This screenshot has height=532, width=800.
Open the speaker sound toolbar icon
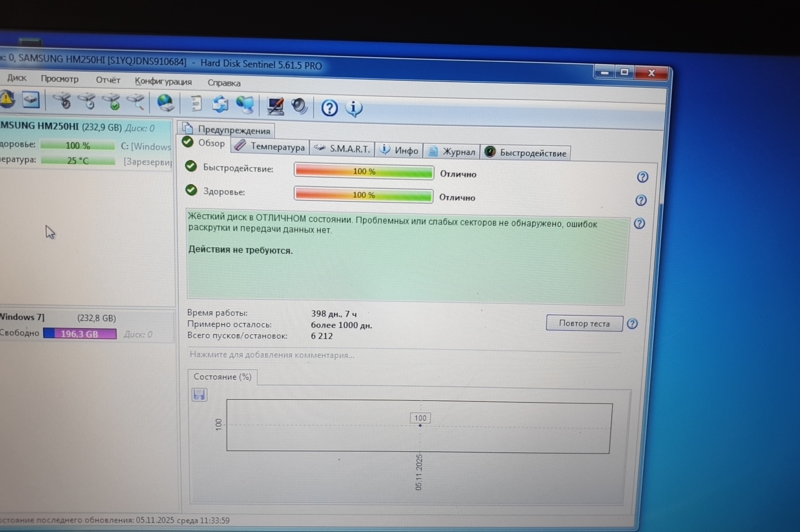pos(299,106)
